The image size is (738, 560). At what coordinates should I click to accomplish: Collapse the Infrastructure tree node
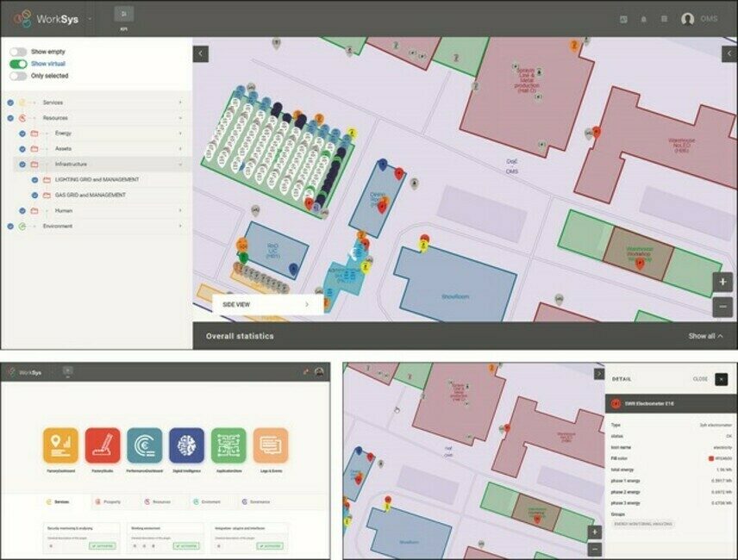(180, 164)
